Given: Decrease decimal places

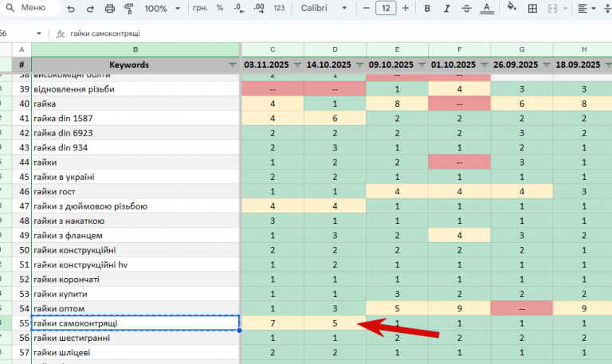Looking at the screenshot, I should point(239,8).
